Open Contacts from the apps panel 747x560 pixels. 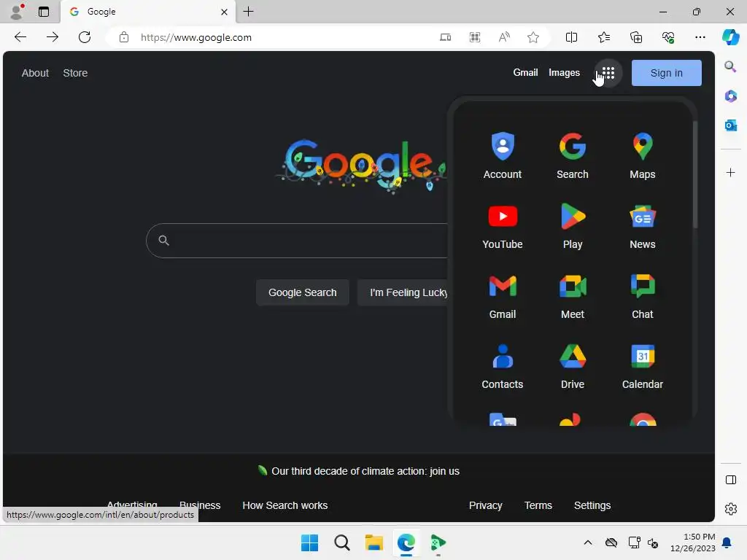tap(502, 365)
